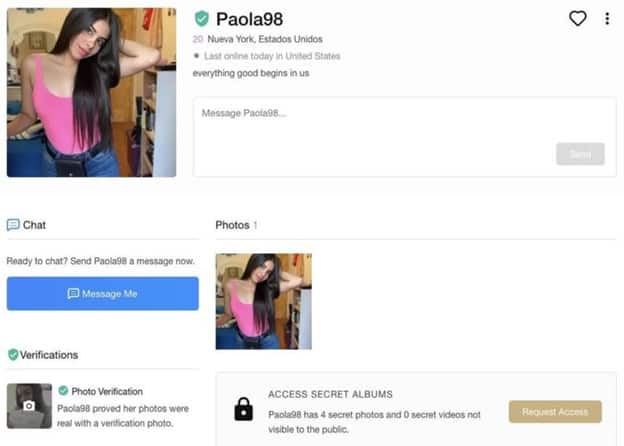
Task: Open the thumbnail under Photos
Action: pyautogui.click(x=264, y=302)
